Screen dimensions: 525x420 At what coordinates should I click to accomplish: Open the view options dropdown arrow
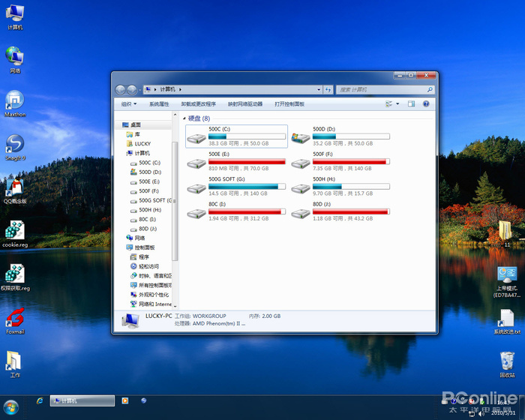(397, 103)
